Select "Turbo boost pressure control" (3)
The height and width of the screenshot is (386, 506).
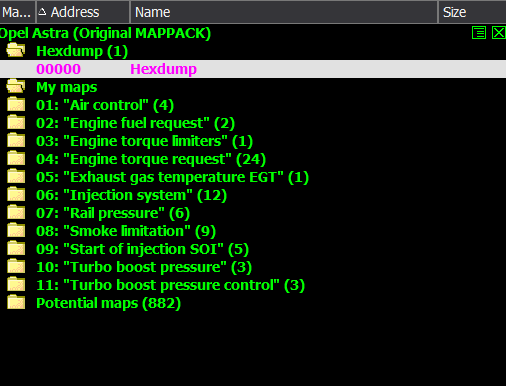[170, 285]
